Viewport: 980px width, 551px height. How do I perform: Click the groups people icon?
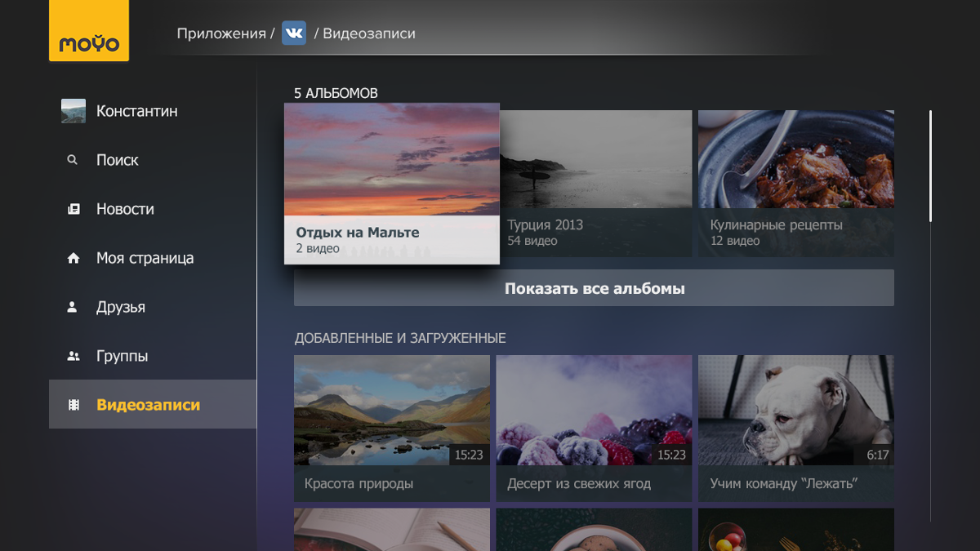pos(73,356)
